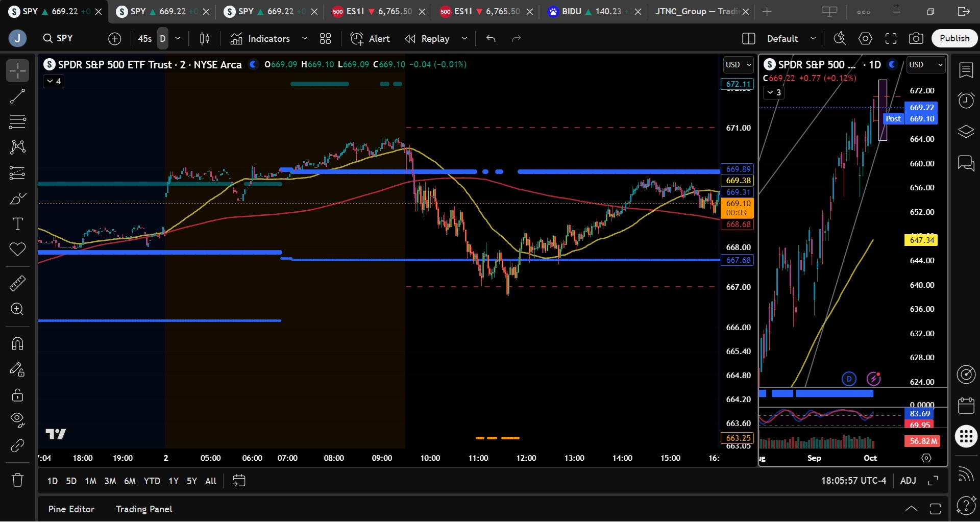Expand the bottom panel with chevron

tap(911, 509)
